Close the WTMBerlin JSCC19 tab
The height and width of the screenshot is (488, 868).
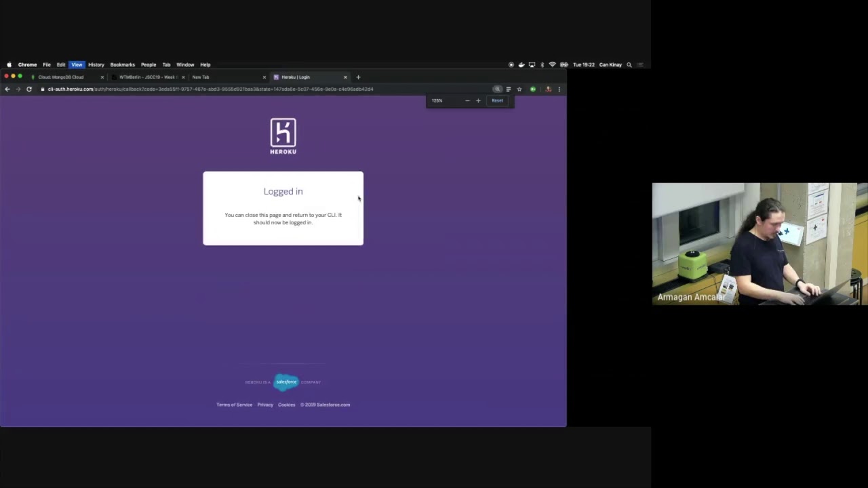click(183, 77)
